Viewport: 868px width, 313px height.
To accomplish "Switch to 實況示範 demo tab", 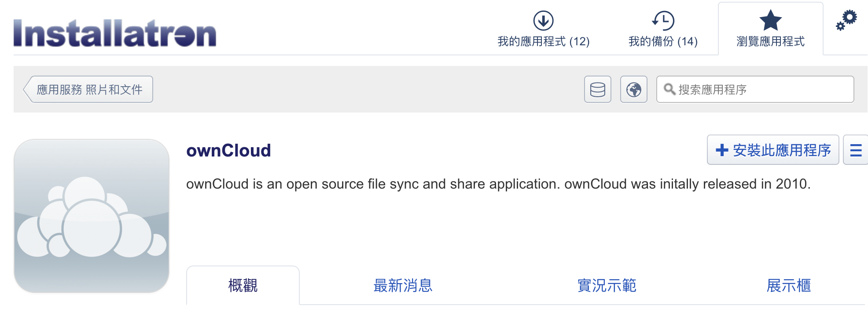I will (x=607, y=286).
